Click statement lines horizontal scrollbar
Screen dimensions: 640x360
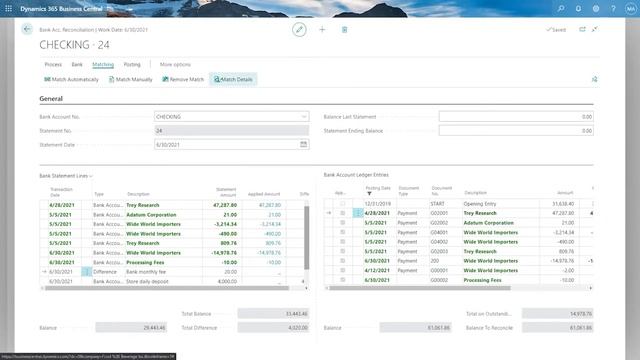click(167, 288)
